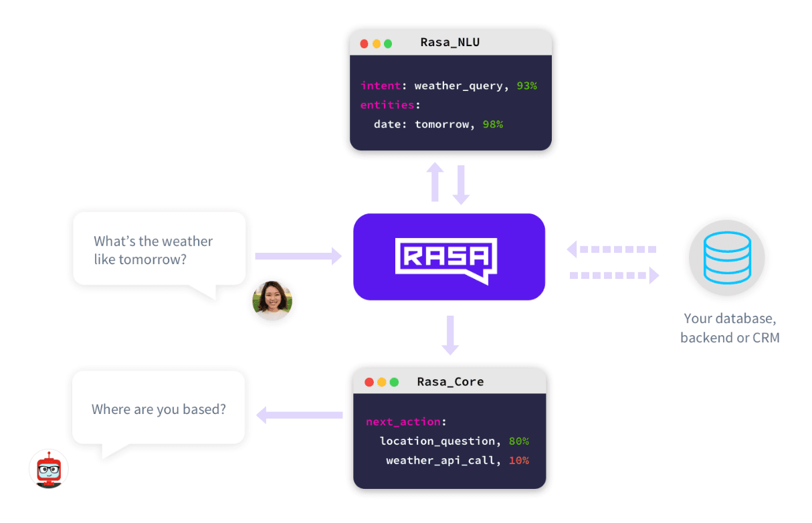Click the intent weather_query line

[x=448, y=86]
